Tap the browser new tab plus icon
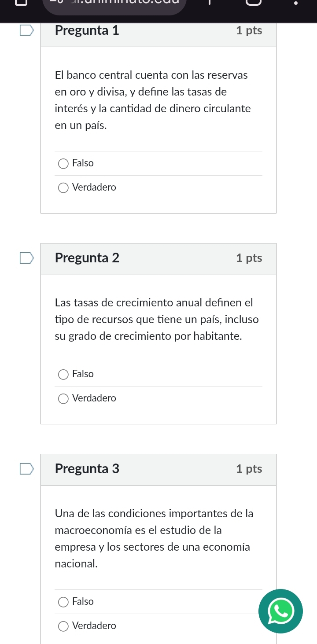 [210, 3]
